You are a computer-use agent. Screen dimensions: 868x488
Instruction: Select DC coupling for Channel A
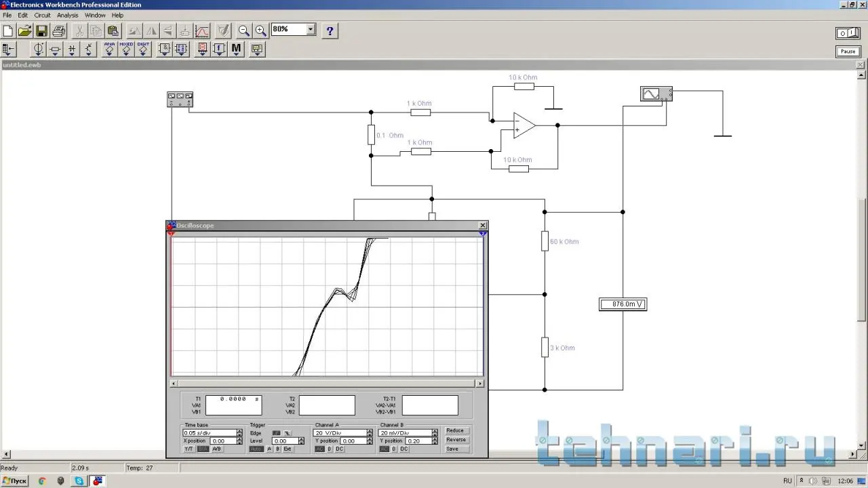(340, 449)
